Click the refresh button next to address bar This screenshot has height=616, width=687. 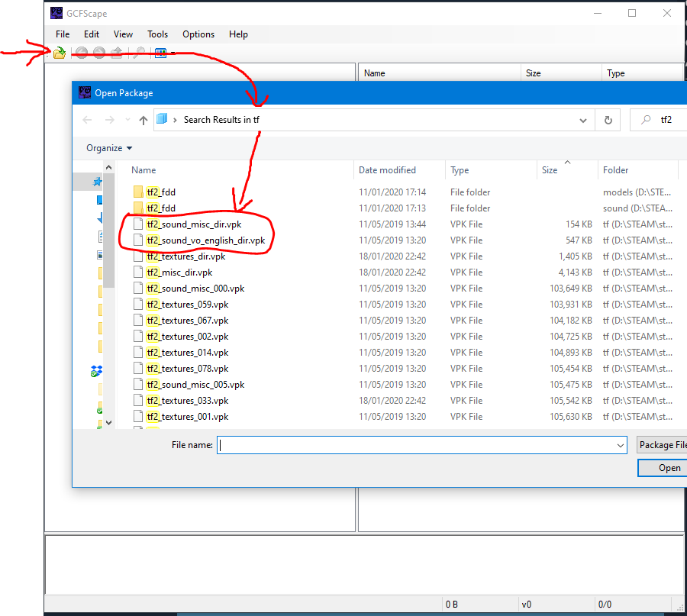click(608, 120)
